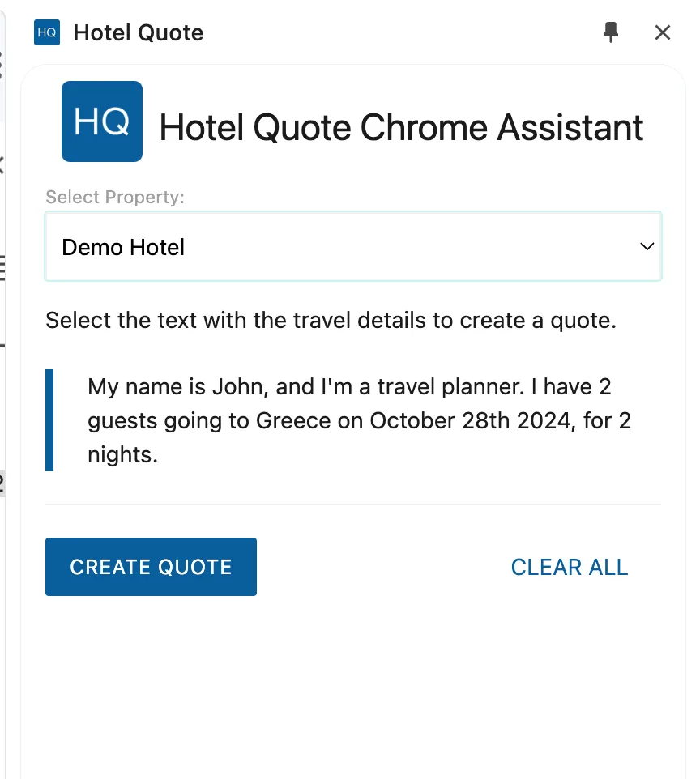
Task: Close the Hotel Quote side panel
Action: (x=663, y=32)
